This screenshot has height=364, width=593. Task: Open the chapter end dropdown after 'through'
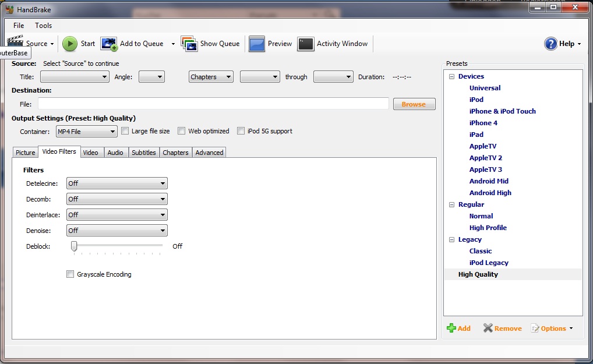(x=333, y=77)
